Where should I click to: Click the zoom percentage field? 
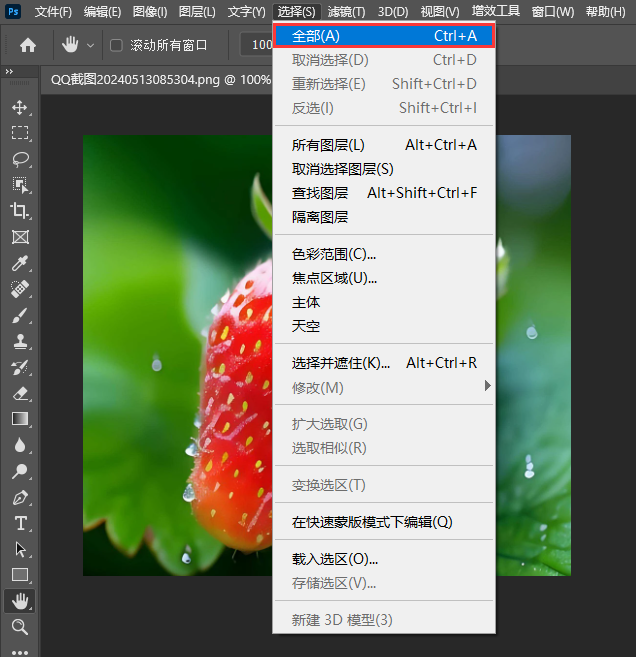click(257, 44)
